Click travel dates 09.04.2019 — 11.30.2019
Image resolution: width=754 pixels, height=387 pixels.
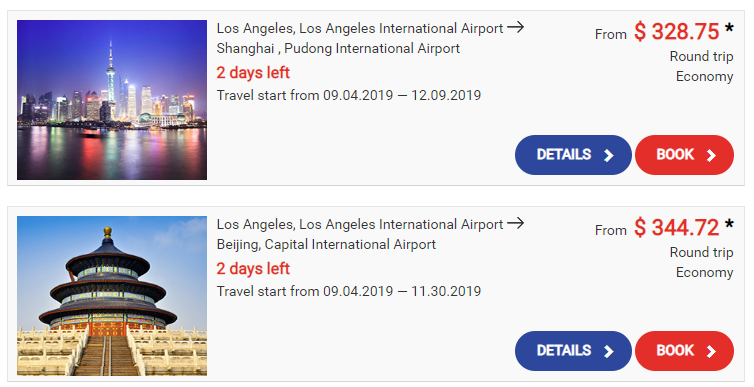[x=402, y=291]
